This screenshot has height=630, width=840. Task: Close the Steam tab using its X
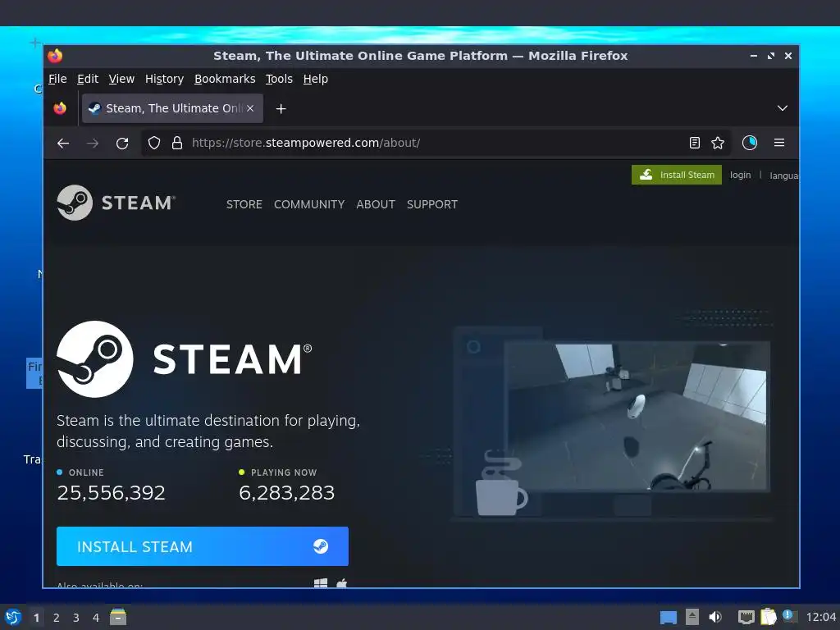(x=250, y=108)
